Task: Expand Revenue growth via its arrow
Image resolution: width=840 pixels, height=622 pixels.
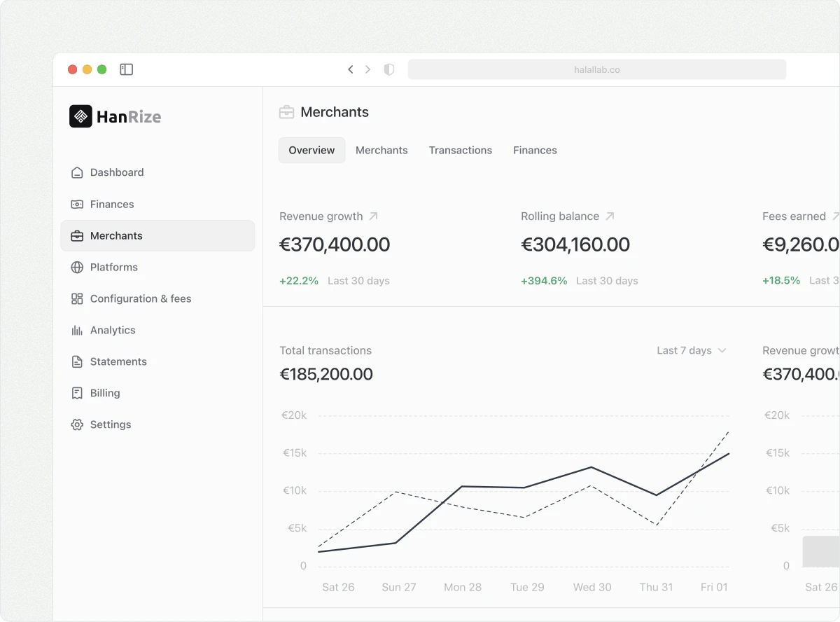Action: (373, 215)
